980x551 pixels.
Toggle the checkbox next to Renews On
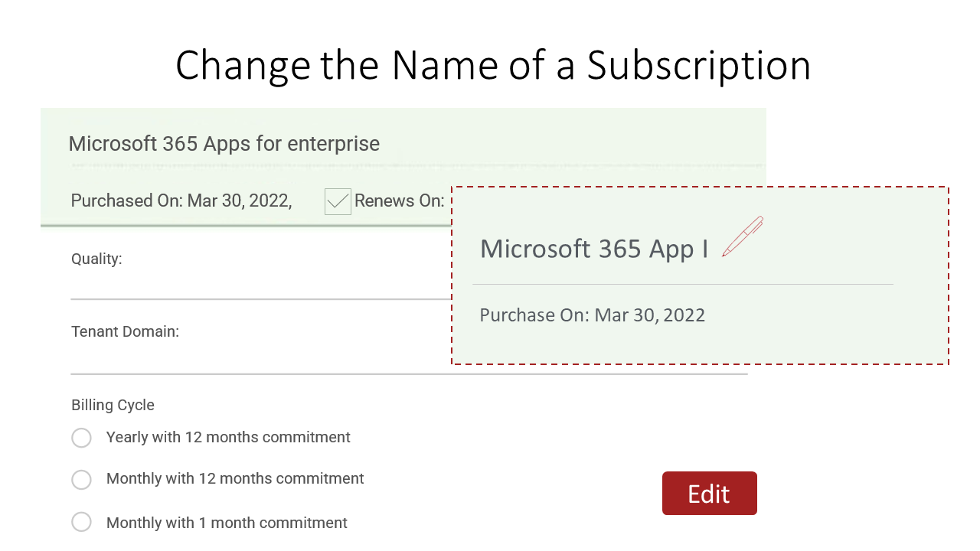[338, 201]
